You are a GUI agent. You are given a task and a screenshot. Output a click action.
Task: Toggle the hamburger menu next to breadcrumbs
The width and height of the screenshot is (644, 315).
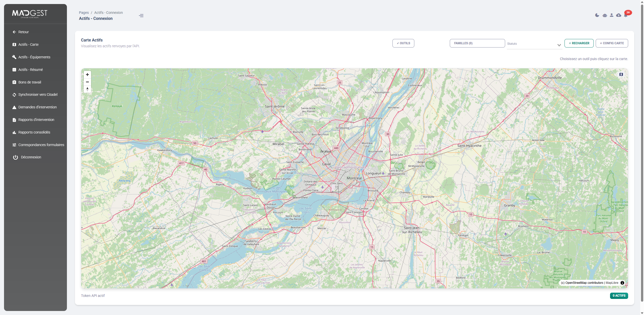(141, 15)
